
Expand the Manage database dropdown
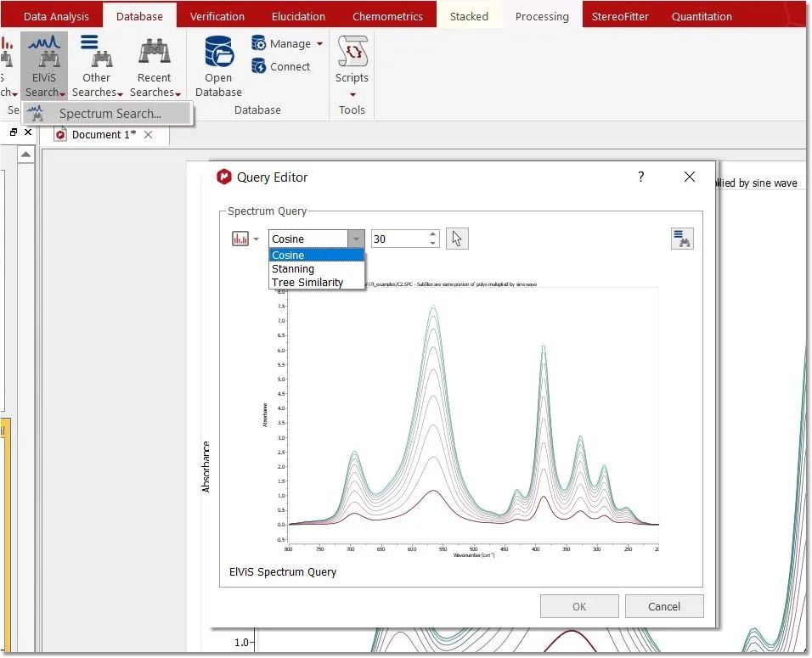pos(319,44)
